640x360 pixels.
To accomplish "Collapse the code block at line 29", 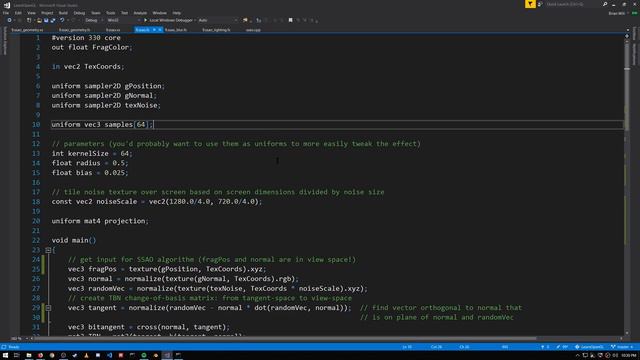I will pyautogui.click(x=48, y=308).
